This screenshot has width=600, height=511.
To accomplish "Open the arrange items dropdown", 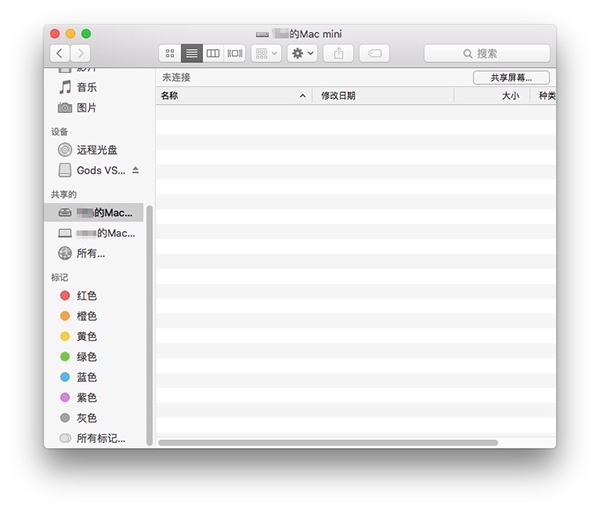I will pyautogui.click(x=266, y=53).
